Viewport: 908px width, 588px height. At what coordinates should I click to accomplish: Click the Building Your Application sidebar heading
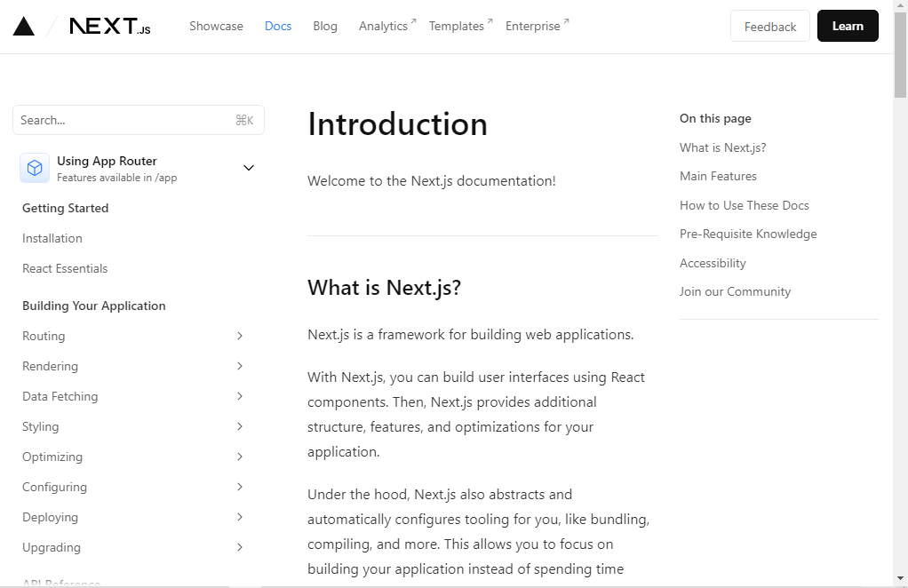tap(94, 306)
